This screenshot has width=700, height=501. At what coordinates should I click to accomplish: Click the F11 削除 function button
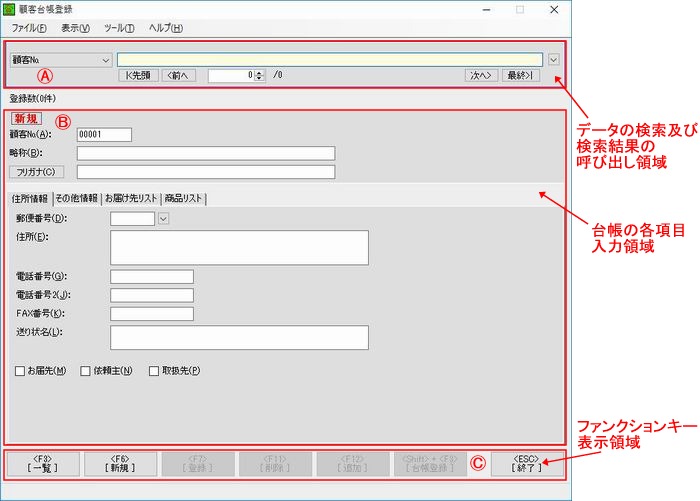[275, 464]
